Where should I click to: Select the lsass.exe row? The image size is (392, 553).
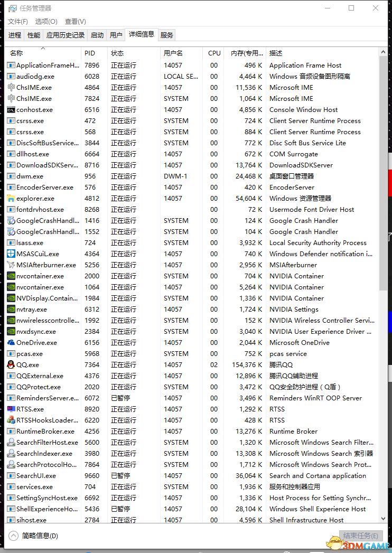point(192,243)
